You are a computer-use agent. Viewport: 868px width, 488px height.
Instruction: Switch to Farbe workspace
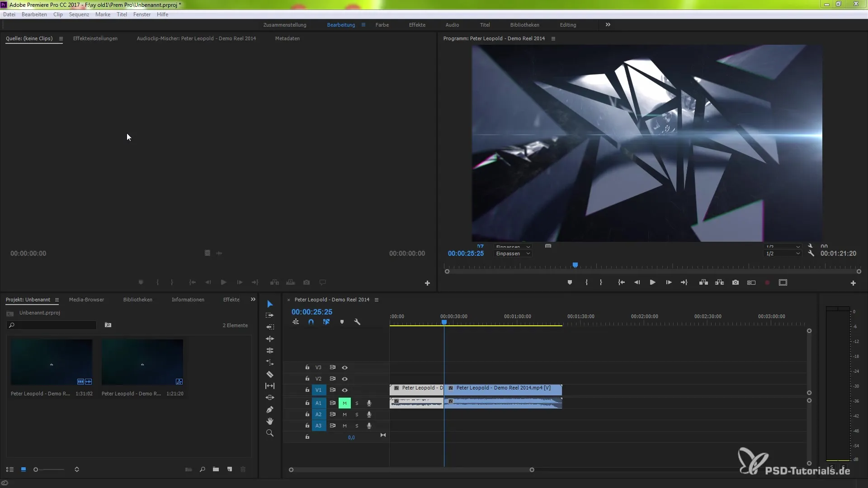382,25
